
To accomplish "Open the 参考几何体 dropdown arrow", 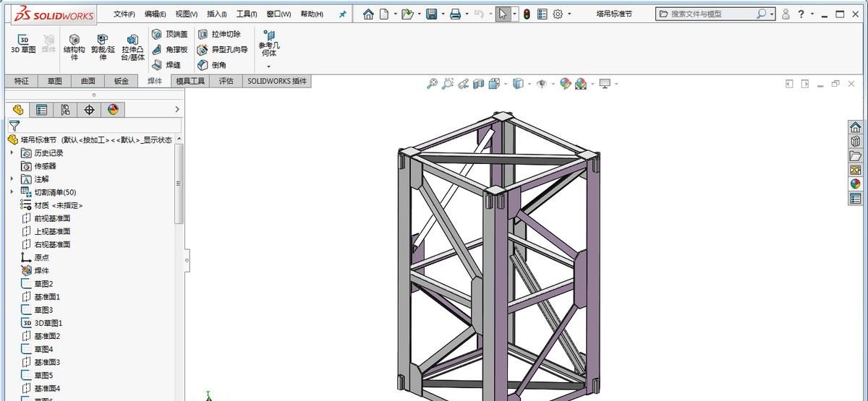I will click(x=269, y=66).
